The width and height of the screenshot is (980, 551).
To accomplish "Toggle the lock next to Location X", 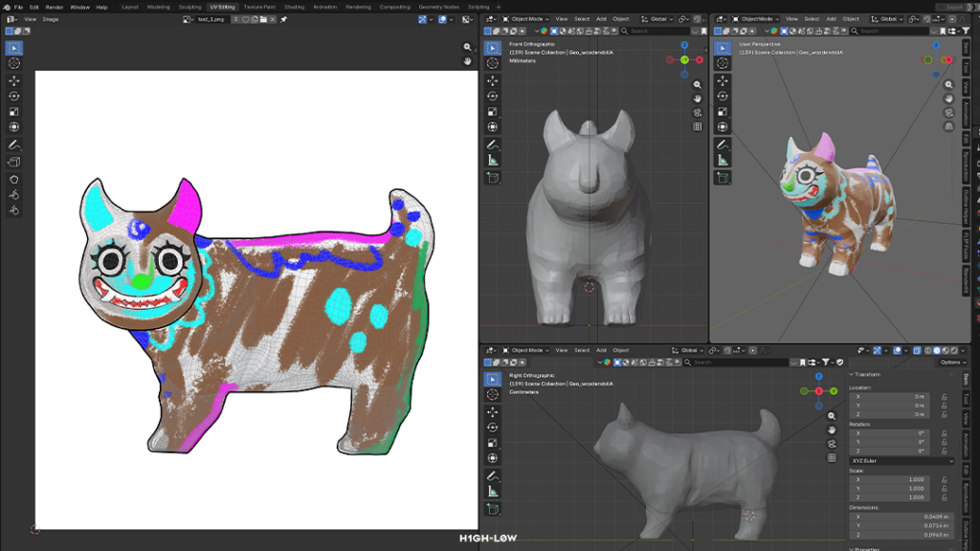I will coord(945,396).
